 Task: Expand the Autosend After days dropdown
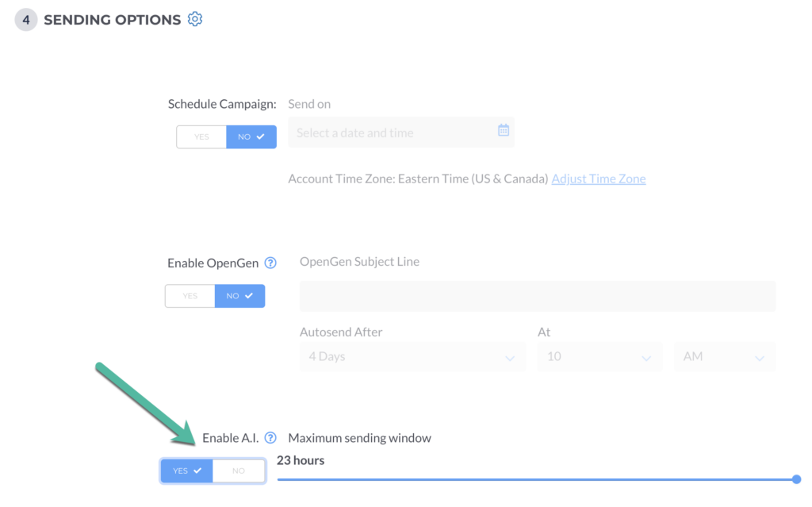point(412,357)
